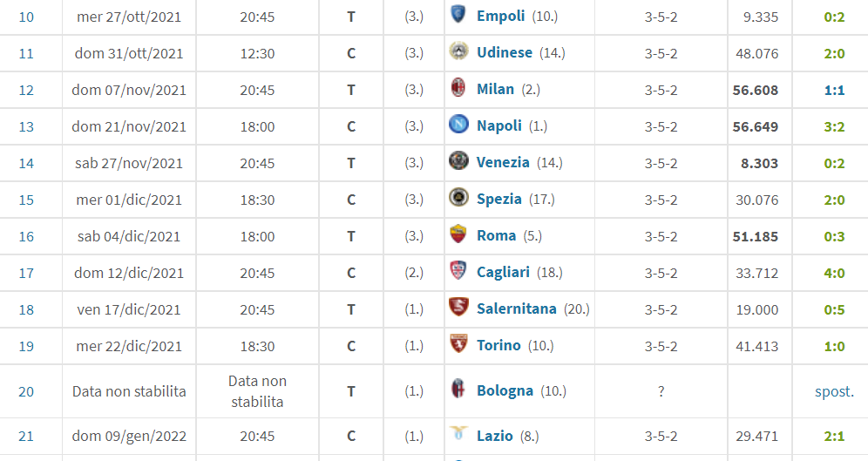The width and height of the screenshot is (868, 461).
Task: Open matchday 20 number link
Action: tap(26, 392)
